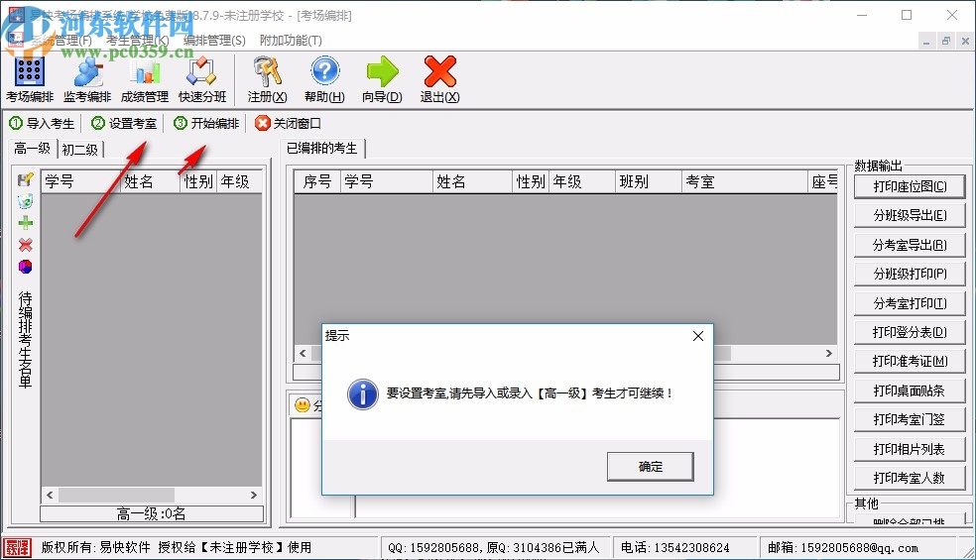The height and width of the screenshot is (560, 976).
Task: Click 分班级导出(E) button
Action: pos(910,215)
